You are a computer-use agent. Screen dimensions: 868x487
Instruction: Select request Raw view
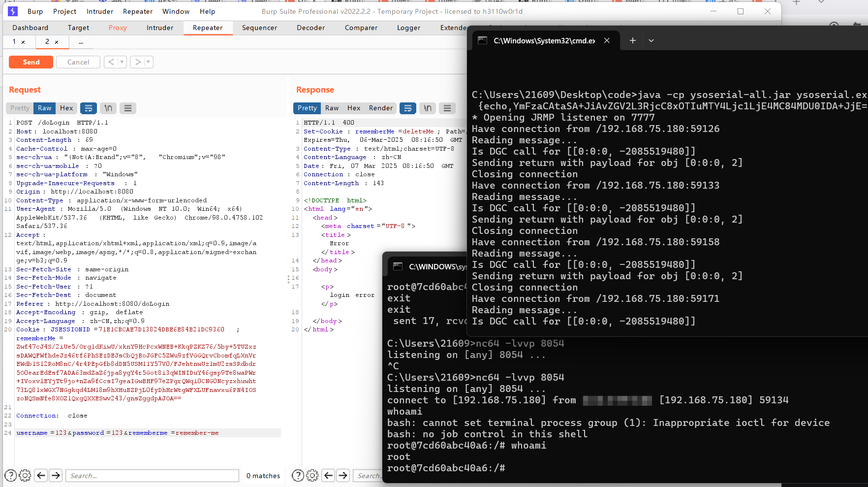45,108
